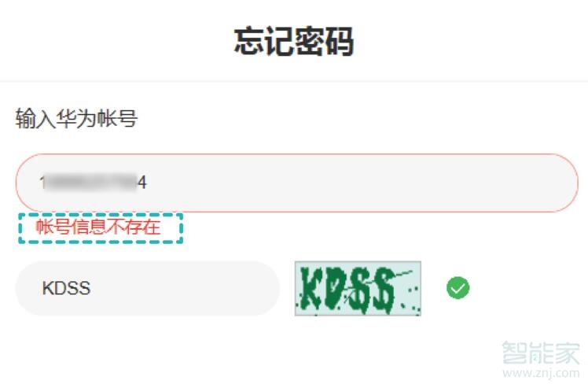Select the captcha code input field

(x=147, y=289)
